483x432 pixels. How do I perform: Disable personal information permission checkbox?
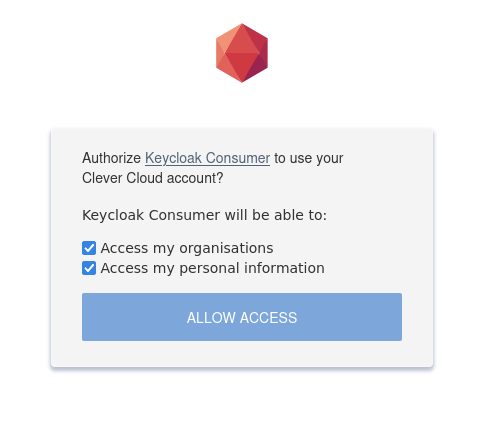[x=89, y=268]
